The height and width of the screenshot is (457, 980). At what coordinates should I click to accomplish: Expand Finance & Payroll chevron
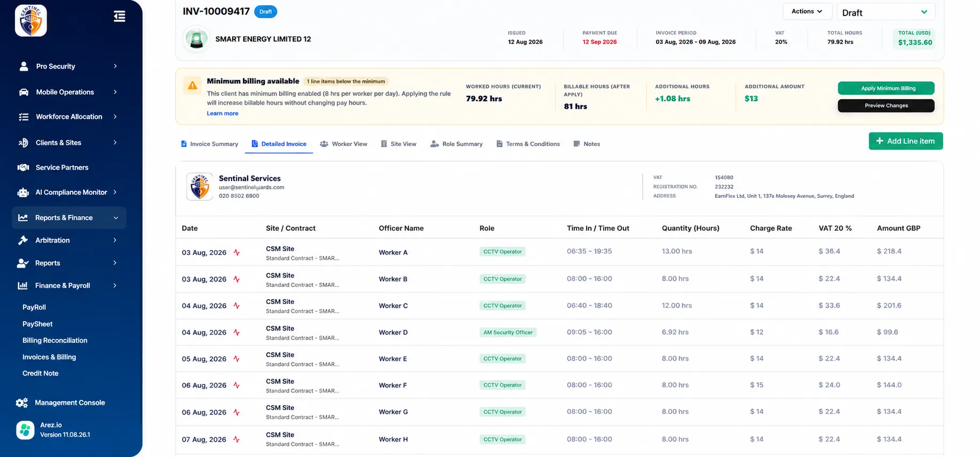pyautogui.click(x=115, y=286)
